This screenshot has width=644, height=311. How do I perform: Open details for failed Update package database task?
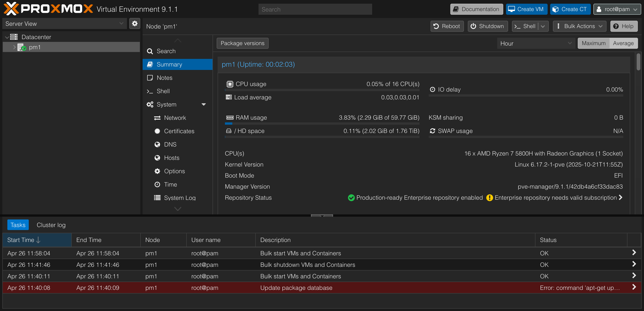point(634,287)
